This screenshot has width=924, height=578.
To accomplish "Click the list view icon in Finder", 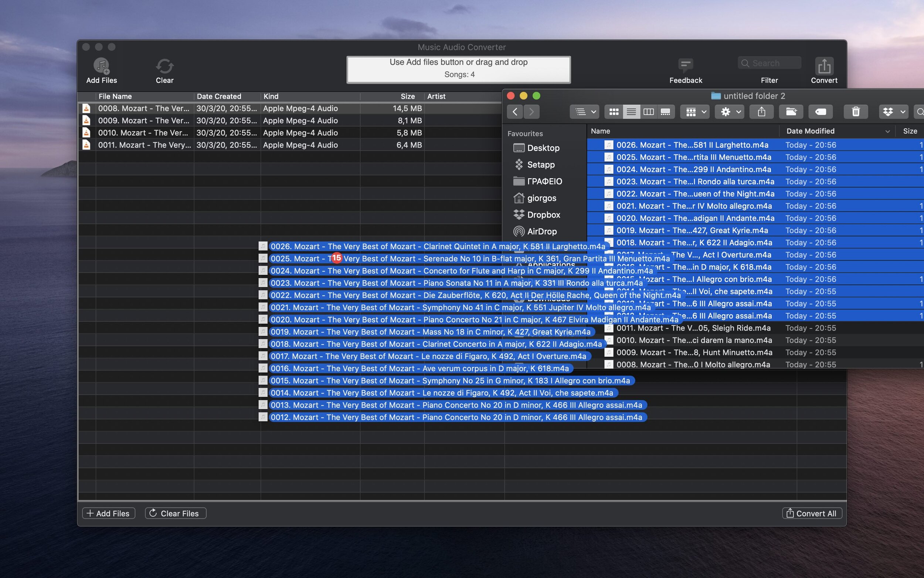I will 631,112.
